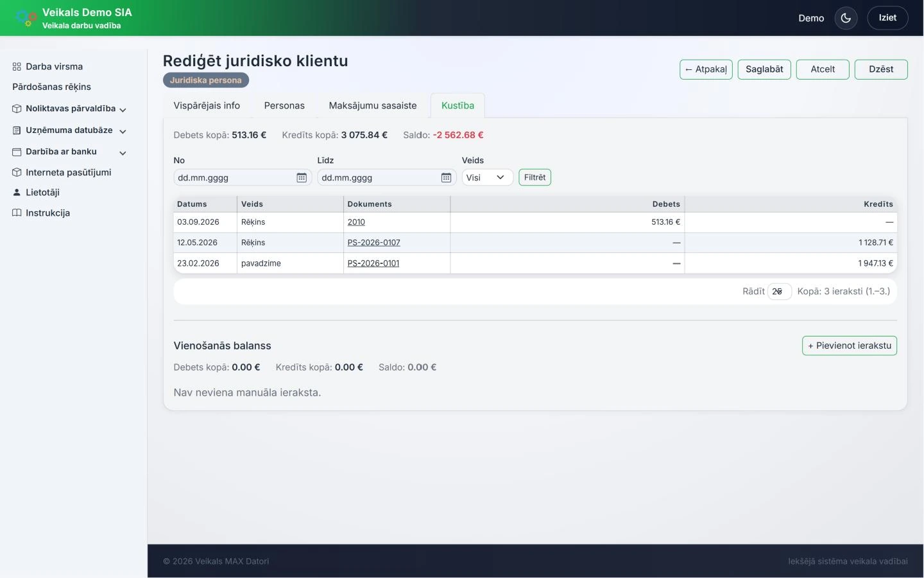This screenshot has height=578, width=924.
Task: Click the Instrukcija book icon
Action: 17,213
